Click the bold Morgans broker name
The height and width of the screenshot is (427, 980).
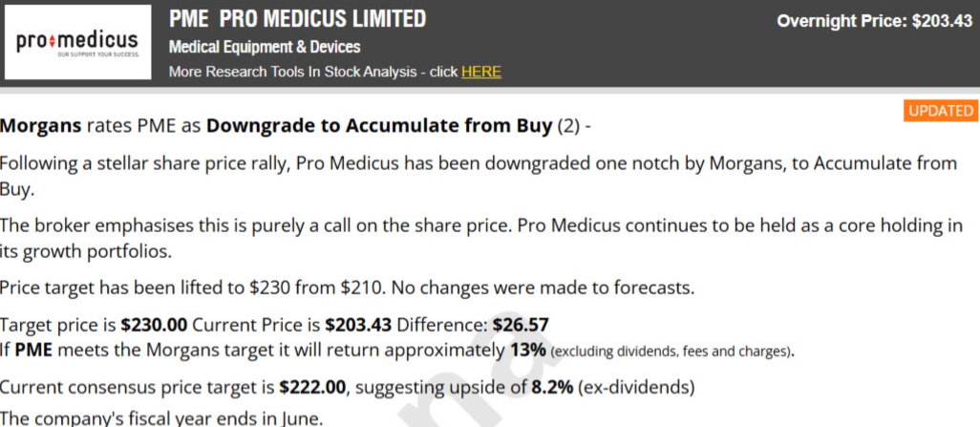(41, 127)
